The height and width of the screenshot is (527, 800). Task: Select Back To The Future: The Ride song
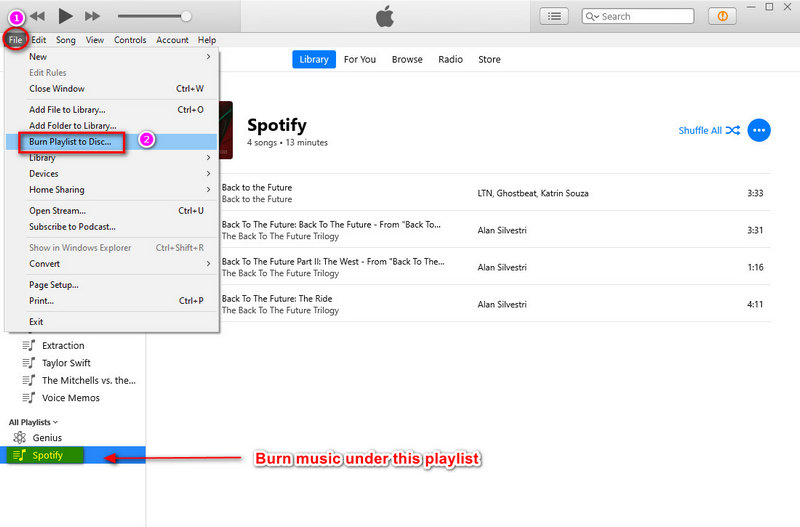495,304
